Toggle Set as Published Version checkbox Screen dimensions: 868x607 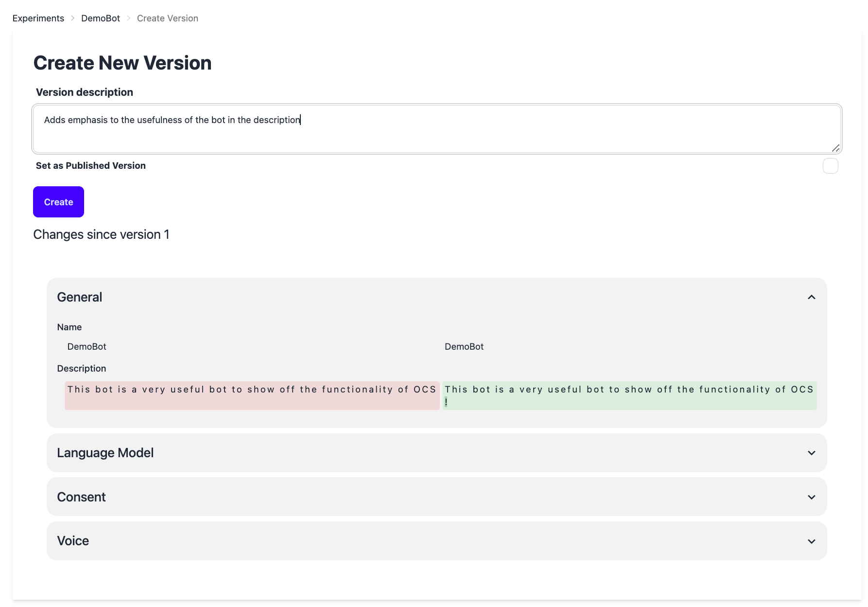(830, 166)
